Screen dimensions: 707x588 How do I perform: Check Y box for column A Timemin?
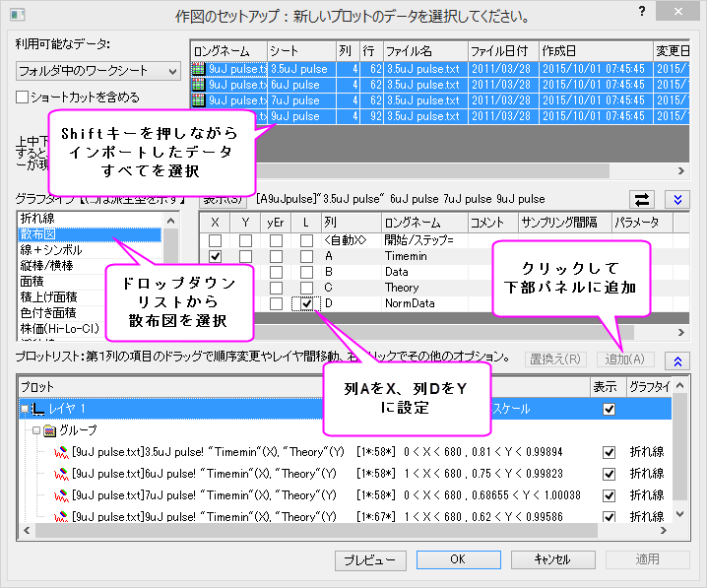246,257
